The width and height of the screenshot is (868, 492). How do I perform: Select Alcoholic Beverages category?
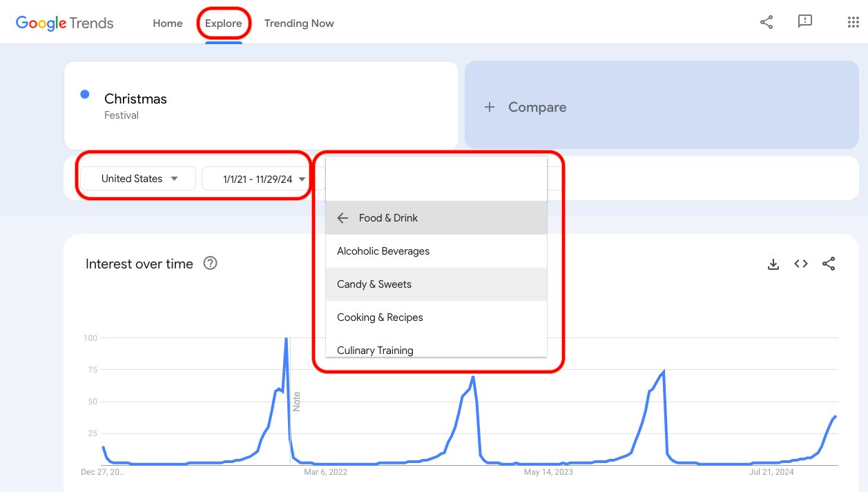[383, 251]
